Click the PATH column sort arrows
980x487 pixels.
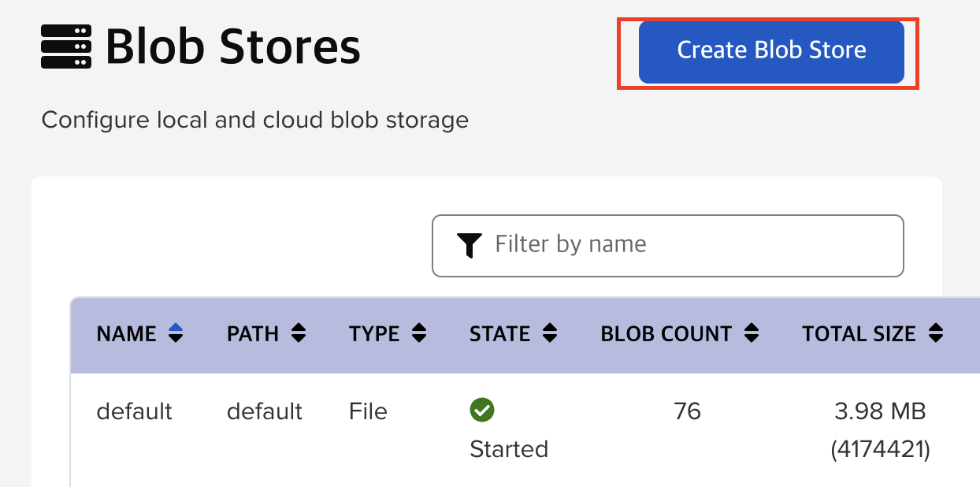299,334
